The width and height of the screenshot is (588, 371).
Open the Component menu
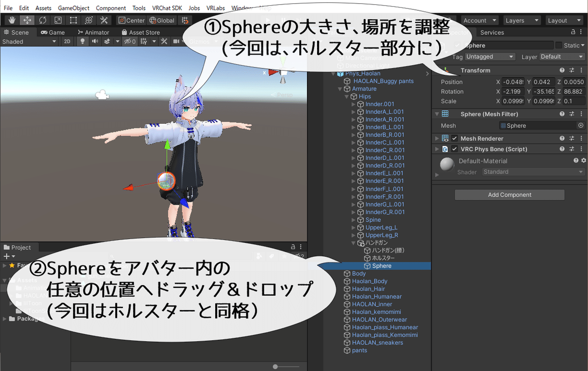coord(111,8)
